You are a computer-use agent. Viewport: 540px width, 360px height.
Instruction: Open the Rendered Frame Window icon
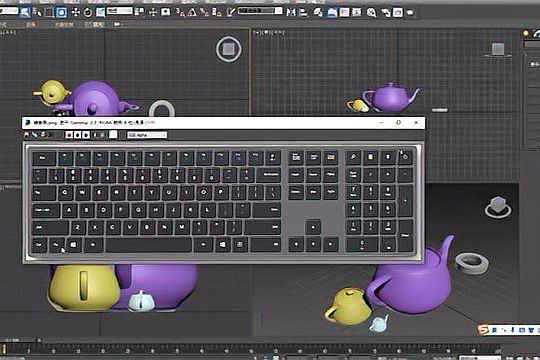398,13
